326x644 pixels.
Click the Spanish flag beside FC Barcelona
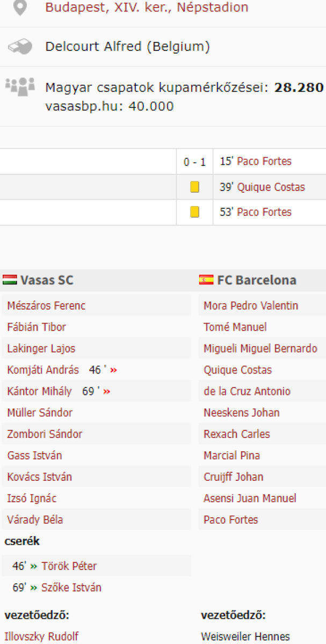click(x=206, y=280)
